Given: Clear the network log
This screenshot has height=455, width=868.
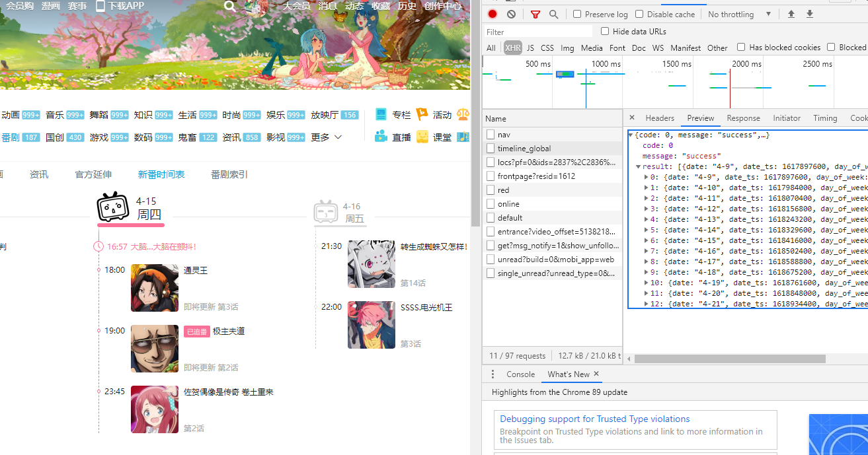Looking at the screenshot, I should (511, 14).
